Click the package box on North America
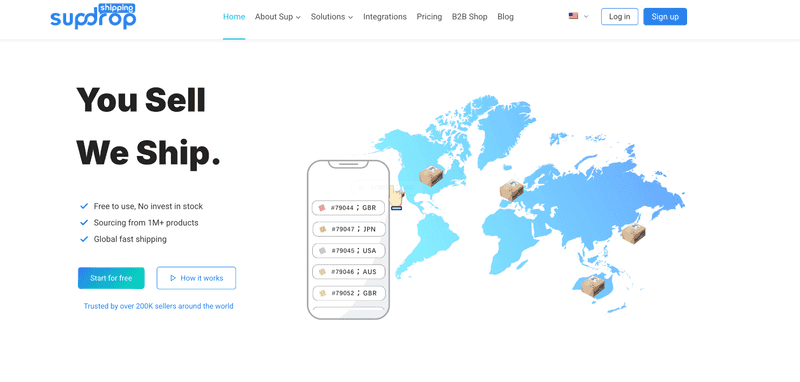The image size is (800, 382). point(431,176)
